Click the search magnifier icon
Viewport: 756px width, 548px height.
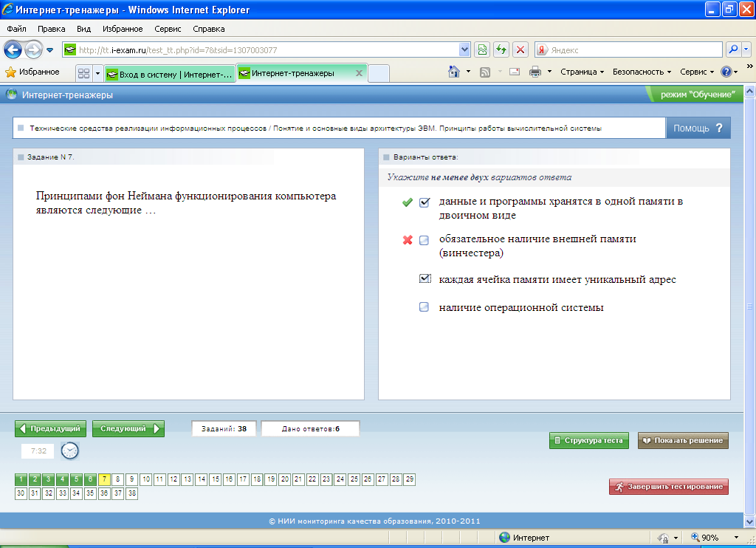(x=733, y=49)
